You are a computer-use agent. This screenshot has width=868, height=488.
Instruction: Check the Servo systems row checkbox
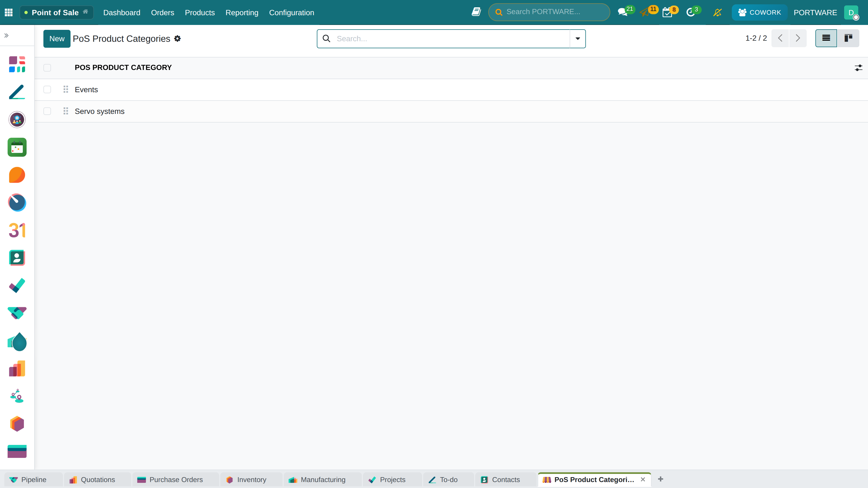[47, 111]
